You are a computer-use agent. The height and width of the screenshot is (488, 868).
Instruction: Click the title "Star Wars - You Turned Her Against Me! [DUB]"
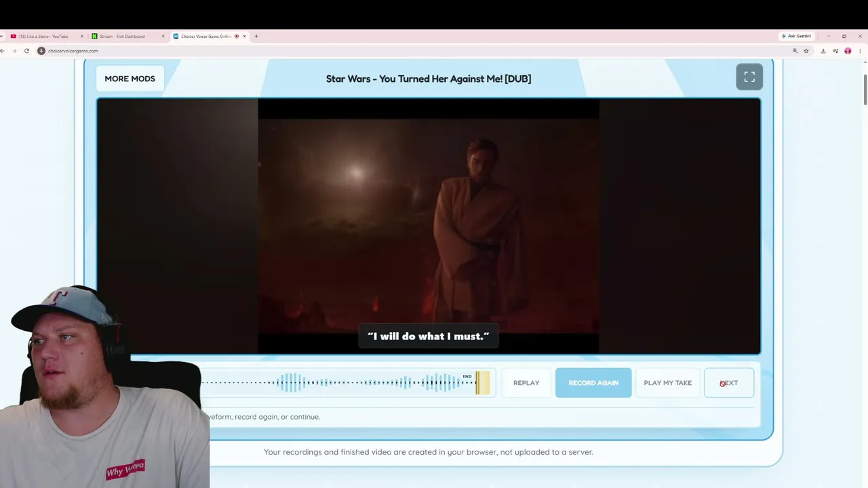point(429,79)
